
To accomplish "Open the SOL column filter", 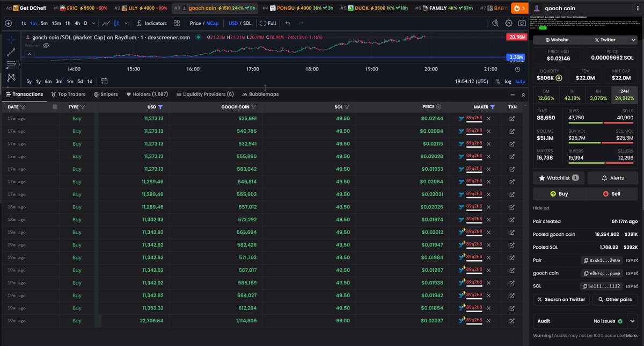I will 347,107.
